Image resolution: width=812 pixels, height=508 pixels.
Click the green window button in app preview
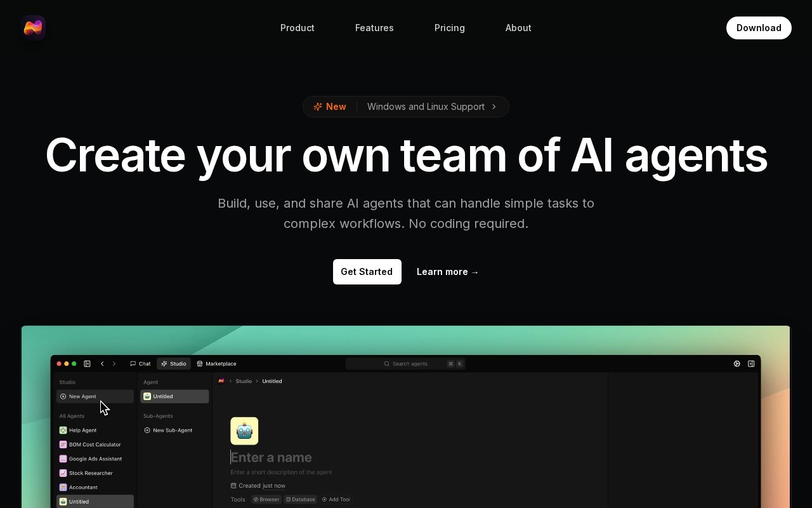click(x=74, y=364)
